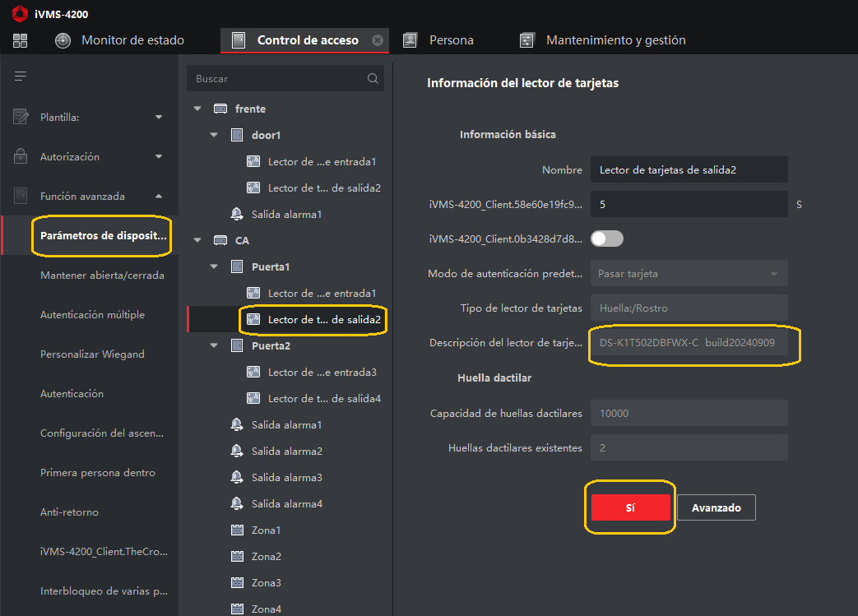858x616 pixels.
Task: Collapse sidebar using hamburger icon
Action: [21, 76]
